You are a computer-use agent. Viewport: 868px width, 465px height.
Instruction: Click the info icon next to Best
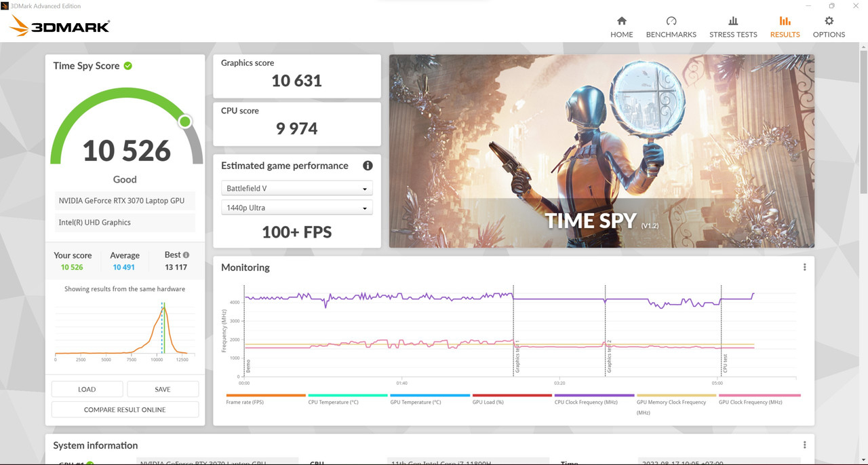[x=186, y=255]
